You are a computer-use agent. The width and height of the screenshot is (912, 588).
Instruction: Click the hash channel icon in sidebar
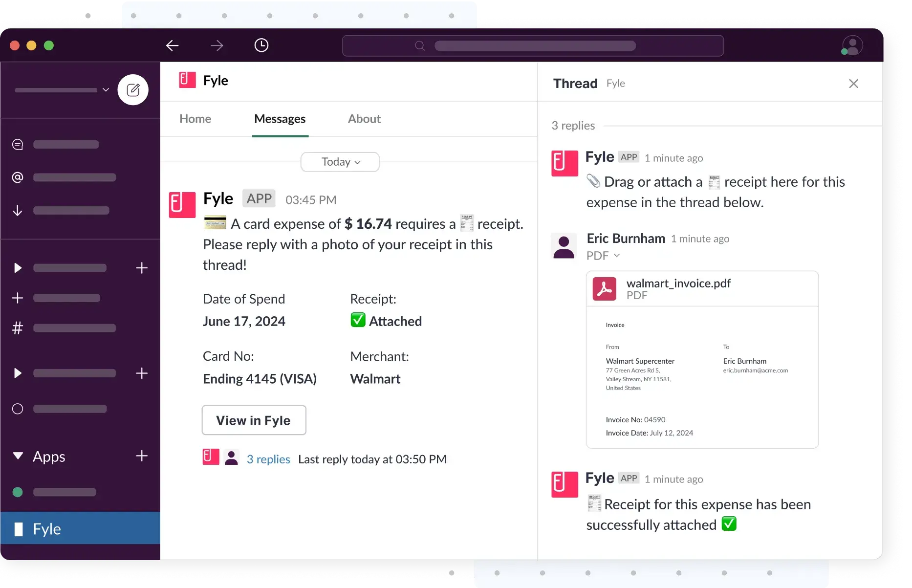pyautogui.click(x=18, y=328)
